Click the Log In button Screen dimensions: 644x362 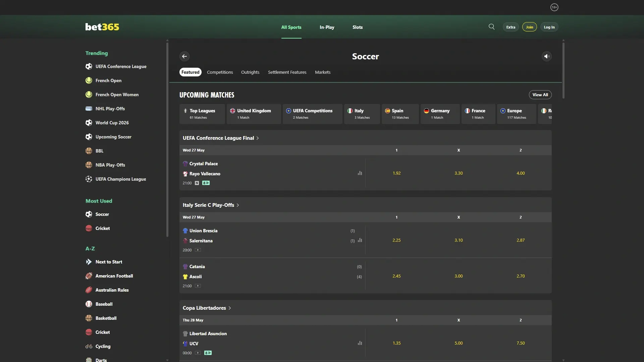pos(549,27)
